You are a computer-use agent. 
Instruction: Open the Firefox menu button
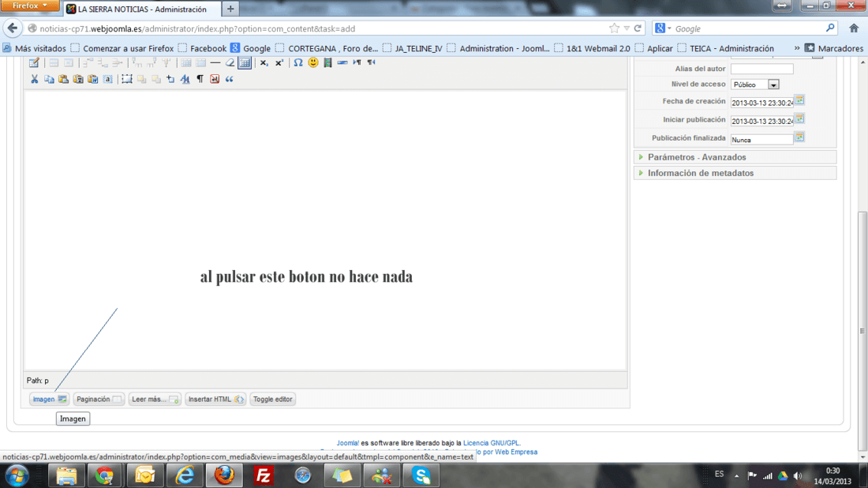29,6
